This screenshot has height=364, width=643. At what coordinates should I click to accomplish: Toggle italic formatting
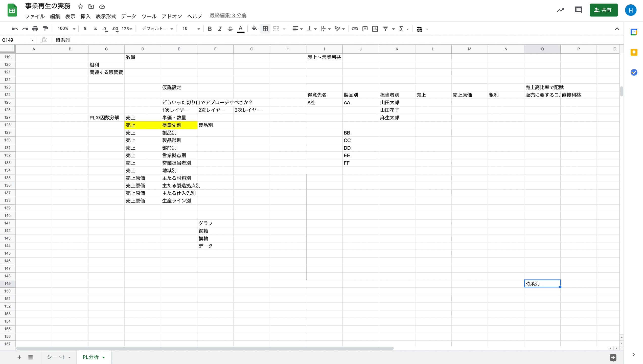[220, 29]
